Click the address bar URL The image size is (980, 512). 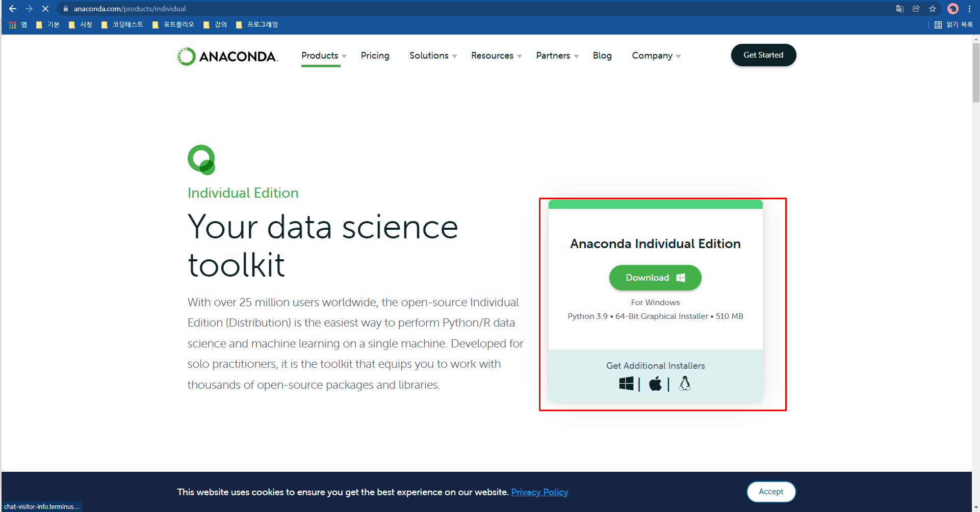pos(130,9)
